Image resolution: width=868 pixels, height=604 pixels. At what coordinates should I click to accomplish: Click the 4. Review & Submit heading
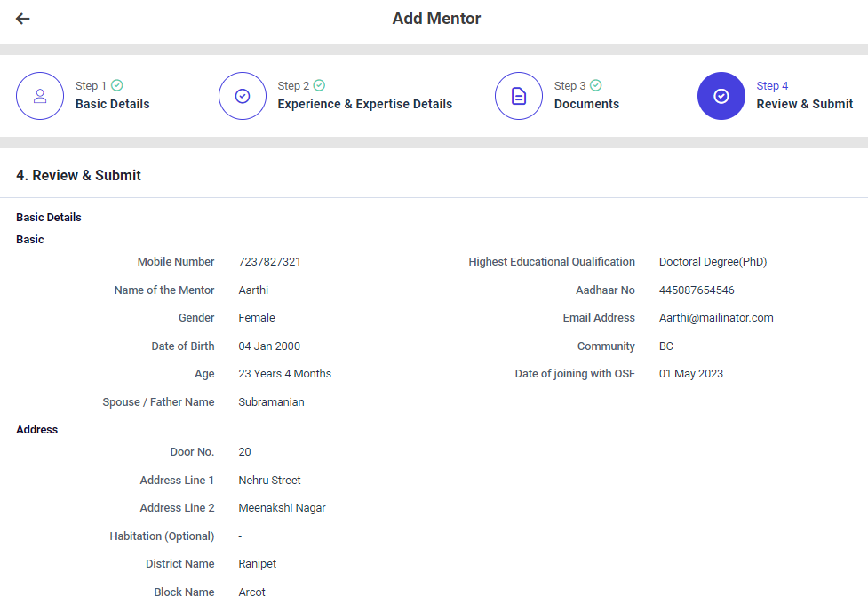78,175
